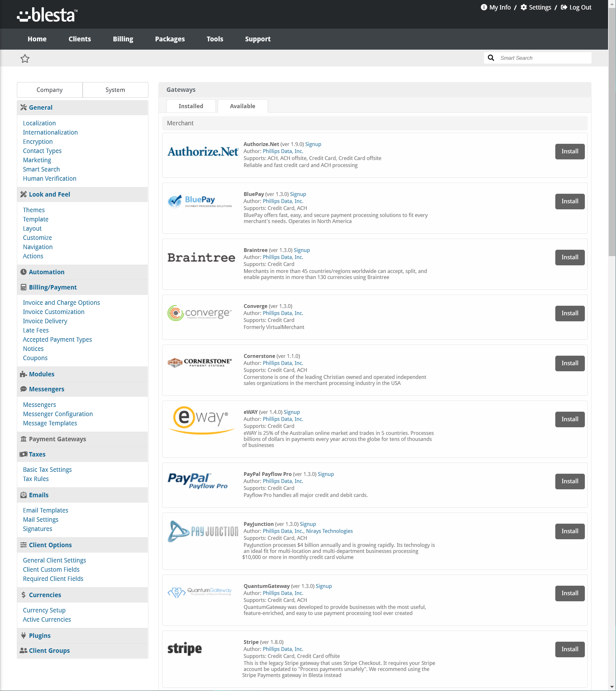Focus the Smart Search input field
Viewport: 616px width, 691px height.
coord(543,58)
